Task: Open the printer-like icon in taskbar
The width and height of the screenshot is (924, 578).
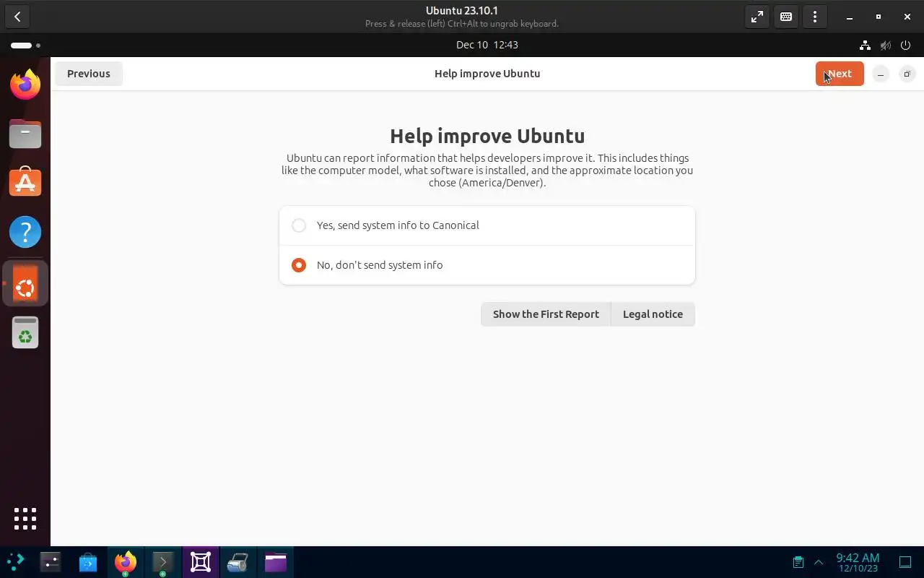Action: (238, 562)
